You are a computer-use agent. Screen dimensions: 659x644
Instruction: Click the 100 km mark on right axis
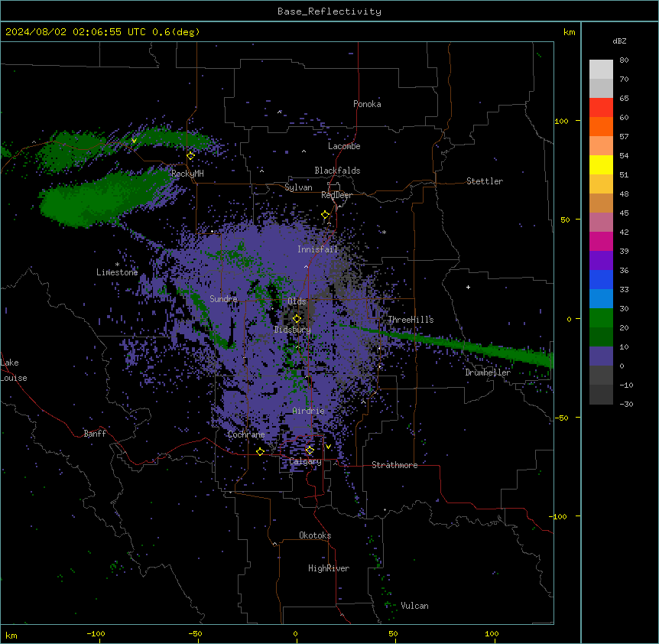[x=561, y=121]
